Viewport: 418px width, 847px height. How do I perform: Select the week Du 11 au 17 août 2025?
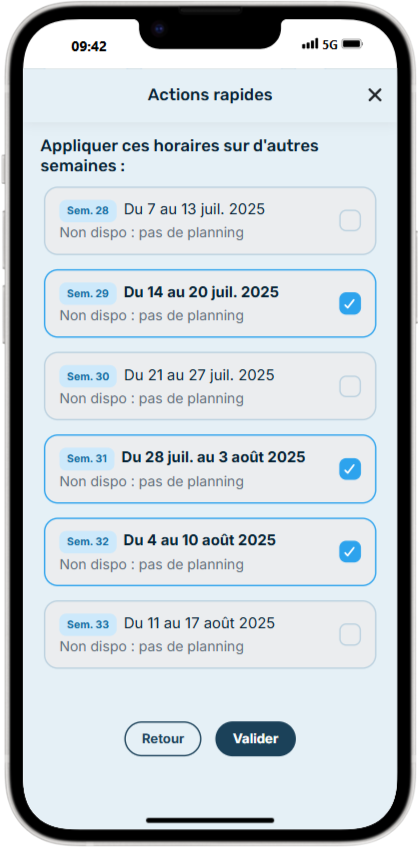pos(210,634)
